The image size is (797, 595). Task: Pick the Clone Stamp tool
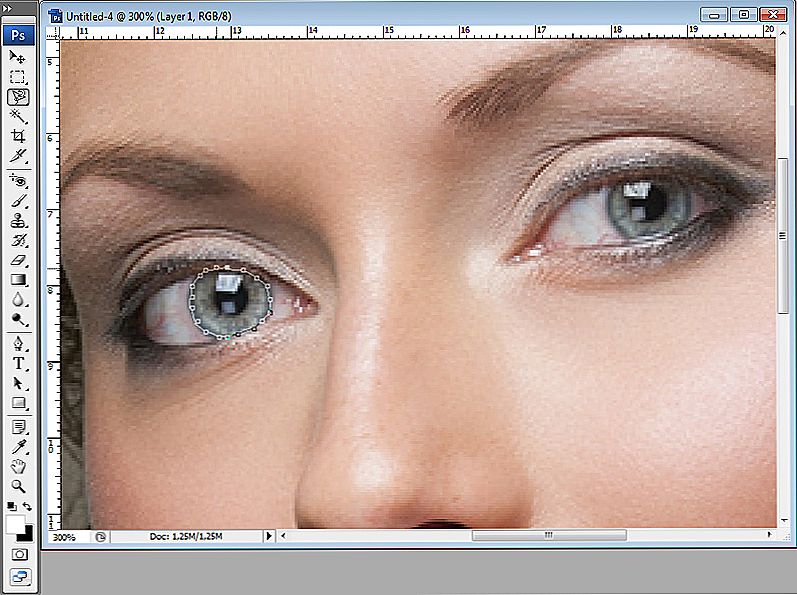[x=19, y=222]
